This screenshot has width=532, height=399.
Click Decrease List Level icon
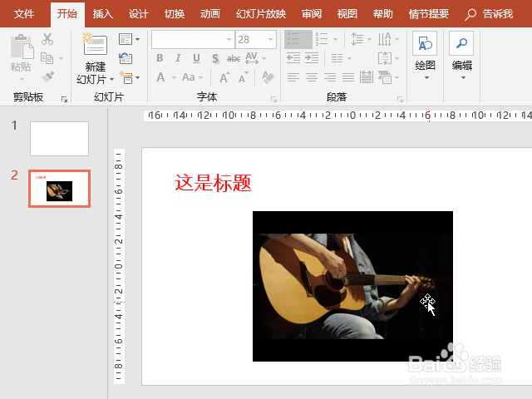(293, 58)
